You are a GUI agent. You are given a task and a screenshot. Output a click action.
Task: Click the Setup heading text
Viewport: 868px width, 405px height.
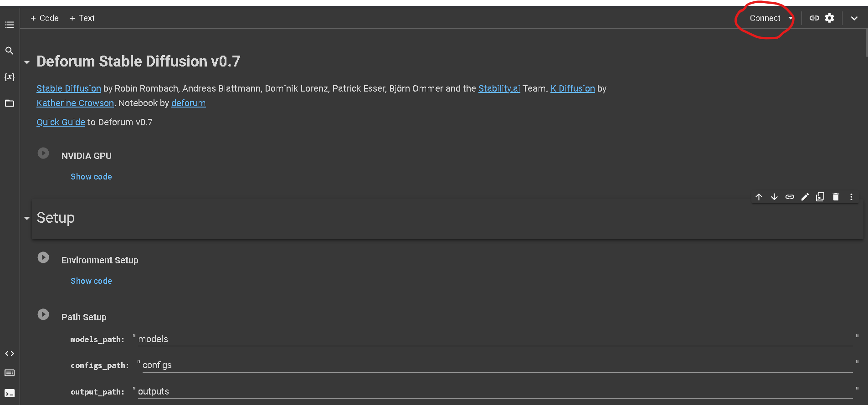pyautogui.click(x=56, y=218)
